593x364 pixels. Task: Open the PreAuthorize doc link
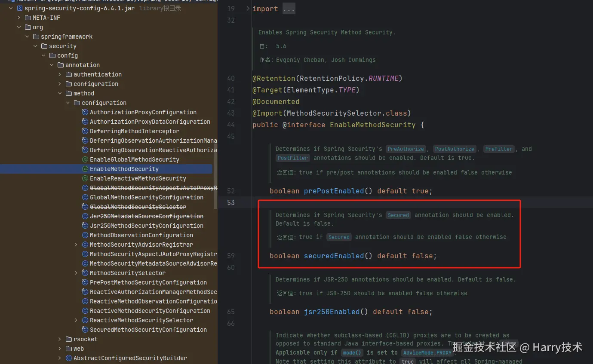point(406,149)
